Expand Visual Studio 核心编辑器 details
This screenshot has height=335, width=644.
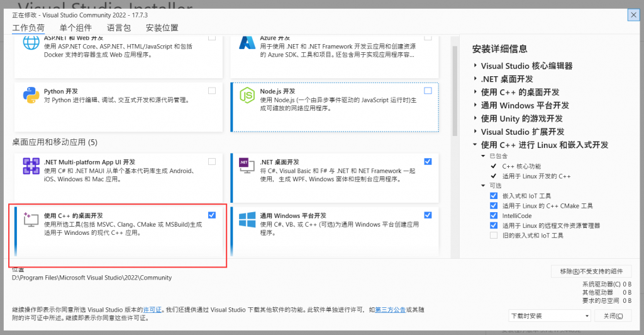(475, 65)
